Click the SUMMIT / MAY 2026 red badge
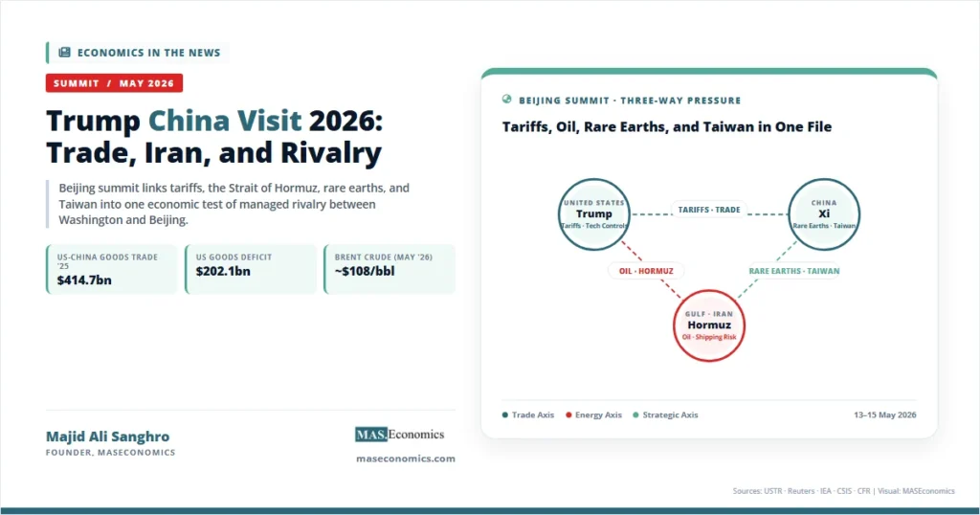 tap(114, 83)
